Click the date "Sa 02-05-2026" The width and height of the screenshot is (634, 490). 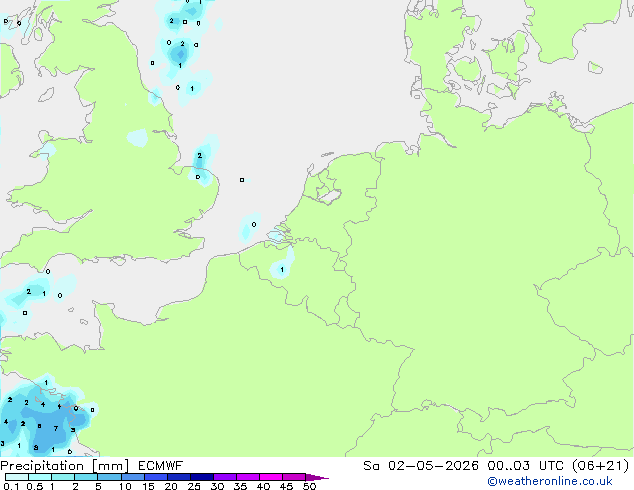421,466
